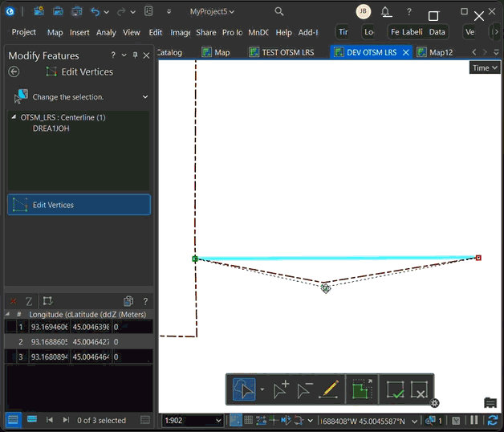The image size is (504, 432).
Task: Switch to the Catalog view tab
Action: coord(169,52)
